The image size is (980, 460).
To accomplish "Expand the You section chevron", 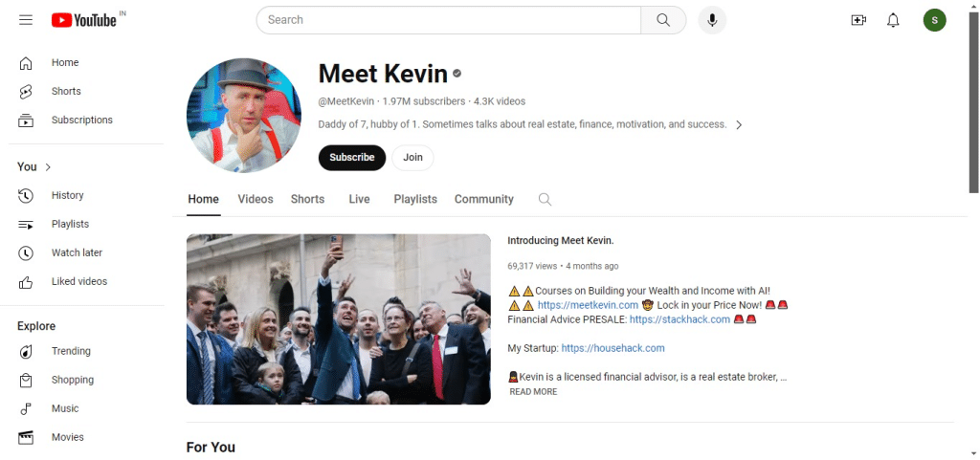I will pyautogui.click(x=48, y=166).
